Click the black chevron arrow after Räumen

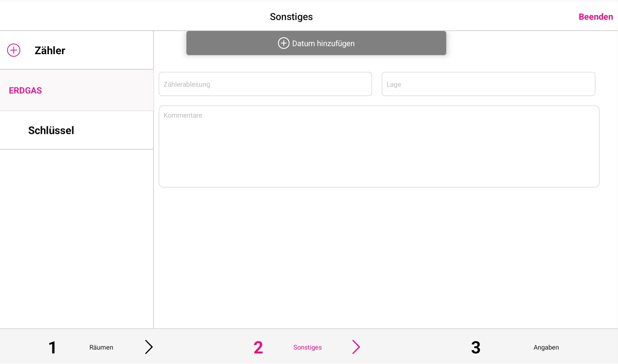click(x=149, y=347)
